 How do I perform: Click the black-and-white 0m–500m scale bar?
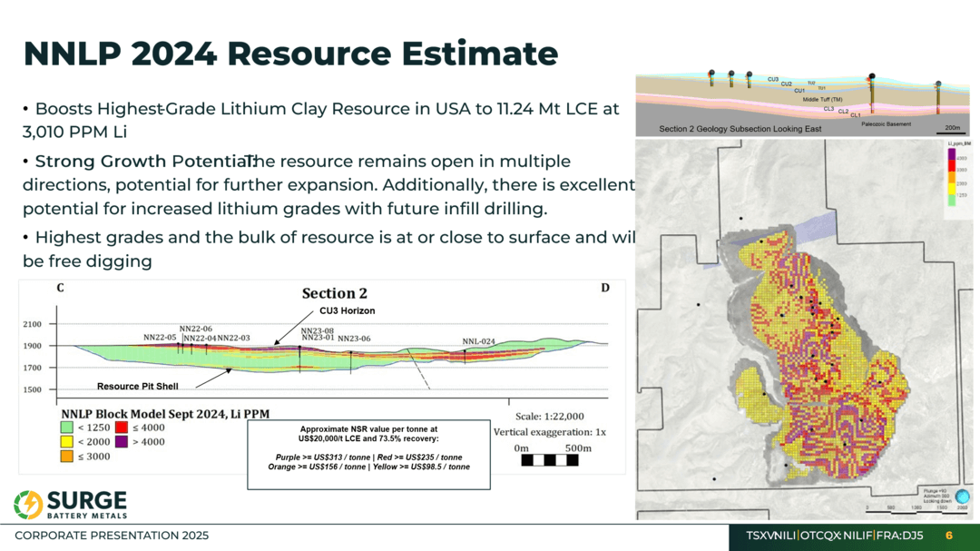(x=549, y=460)
